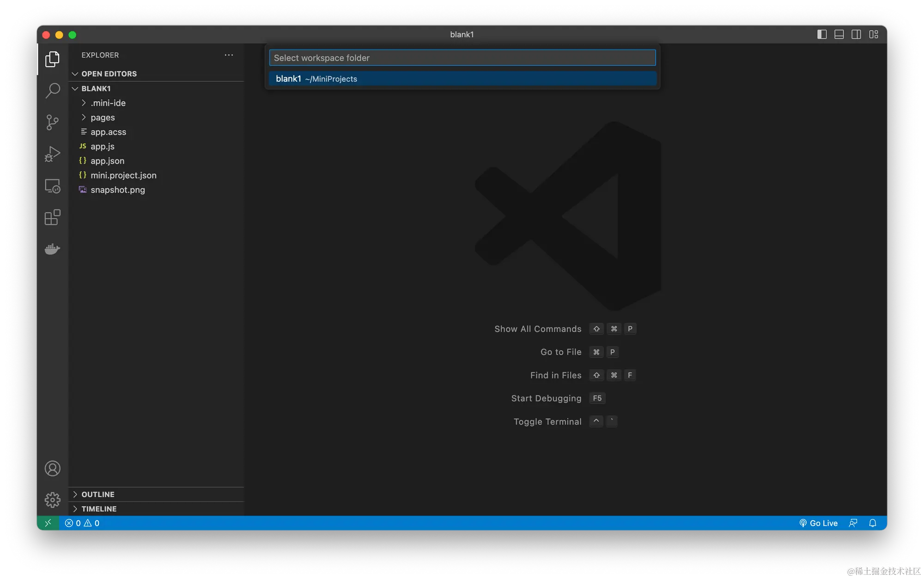Toggle primary side bar visibility

coord(821,35)
